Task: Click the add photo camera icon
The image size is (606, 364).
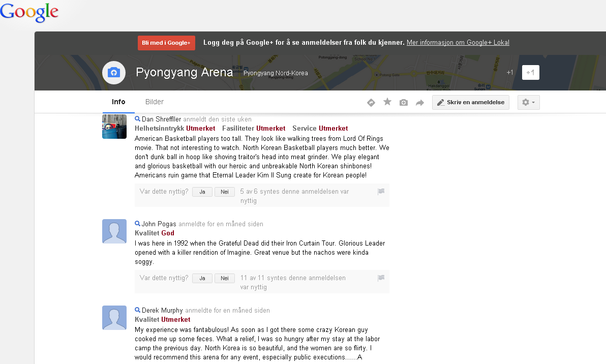Action: (404, 102)
